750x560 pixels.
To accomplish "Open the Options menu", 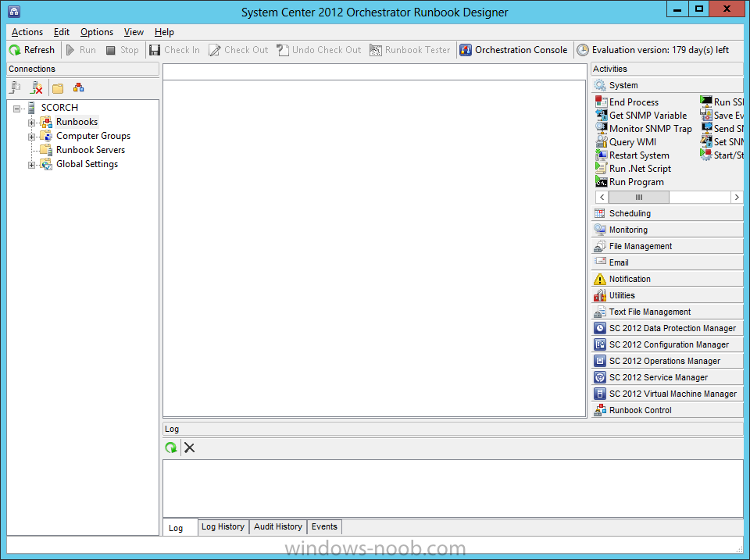I will [97, 32].
